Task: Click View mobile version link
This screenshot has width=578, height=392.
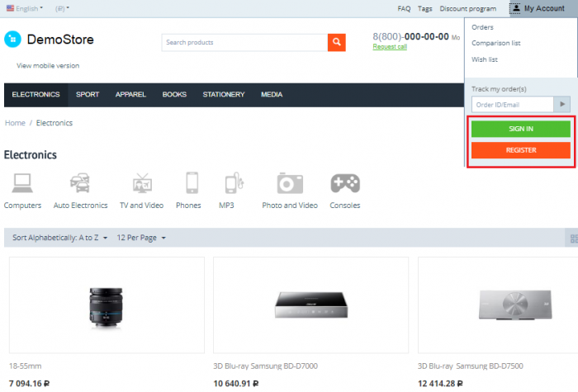Action: click(x=48, y=65)
